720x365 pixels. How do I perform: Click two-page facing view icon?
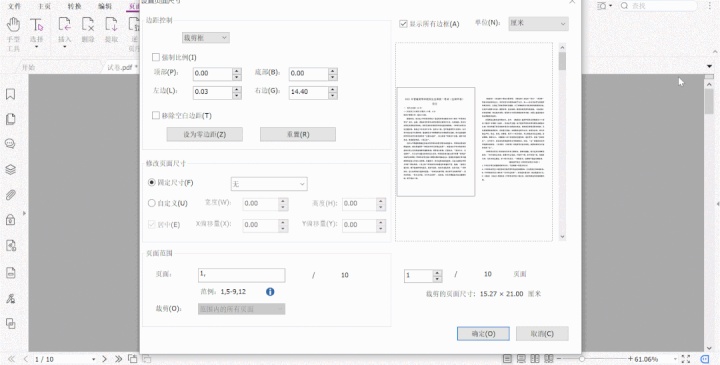(x=535, y=359)
